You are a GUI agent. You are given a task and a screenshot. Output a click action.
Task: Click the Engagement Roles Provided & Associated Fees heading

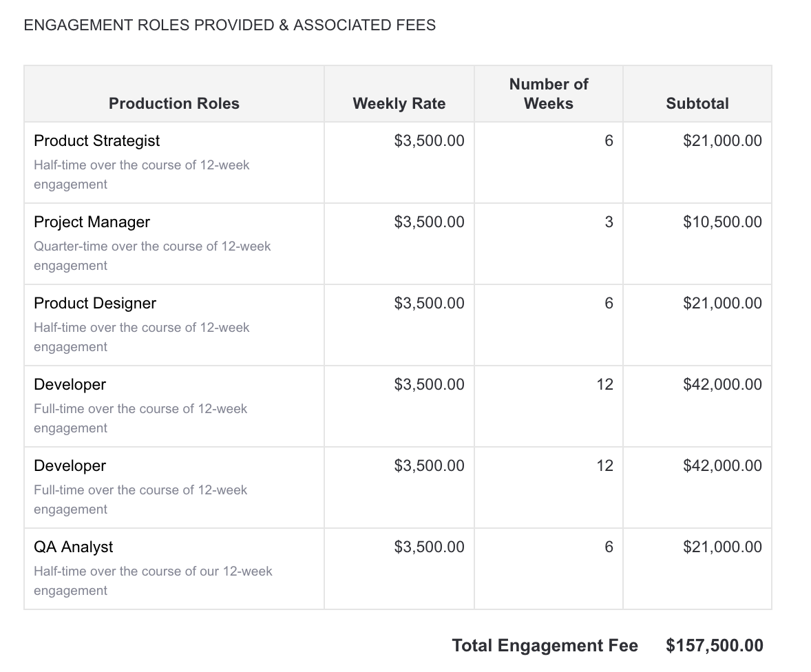[229, 25]
